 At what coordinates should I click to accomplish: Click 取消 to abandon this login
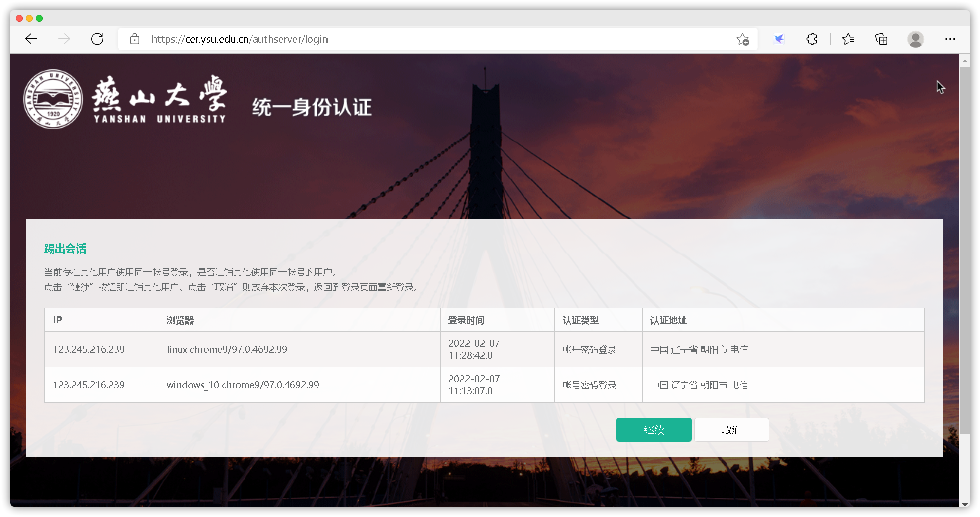[731, 429]
